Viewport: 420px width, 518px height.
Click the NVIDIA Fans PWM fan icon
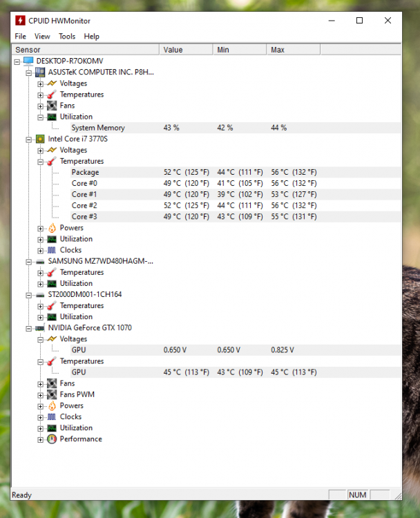pos(52,394)
